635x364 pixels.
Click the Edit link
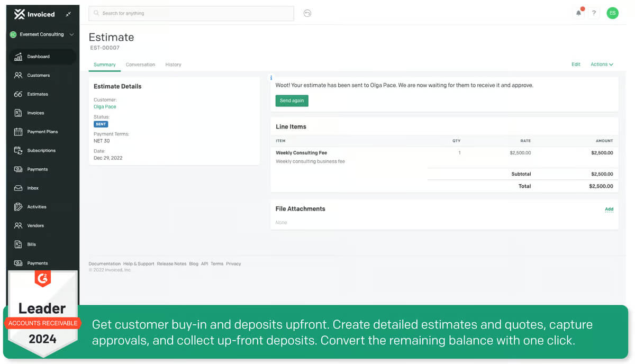click(576, 65)
